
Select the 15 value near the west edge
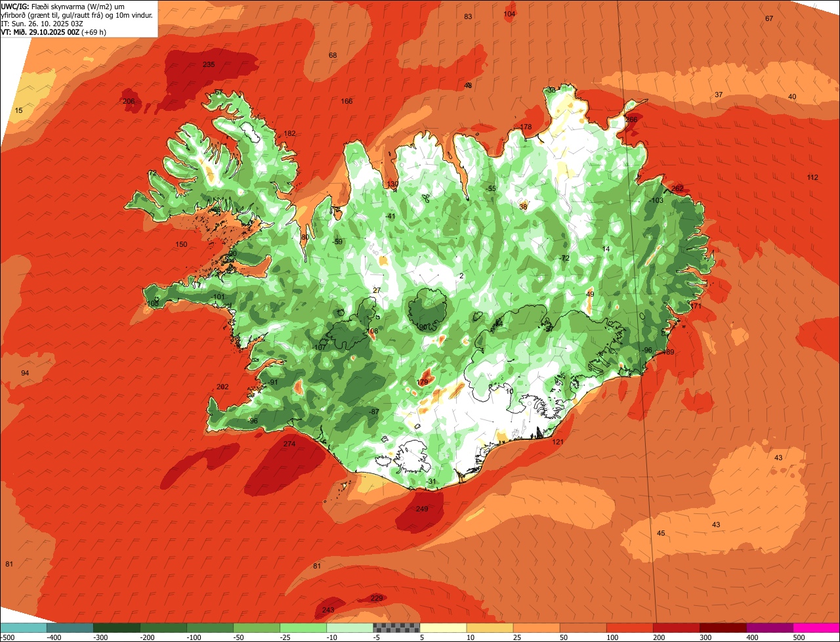point(18,110)
